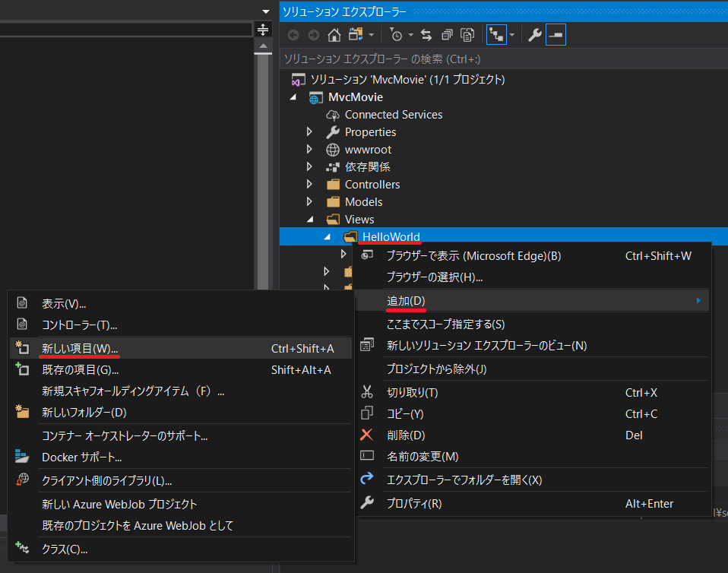
Task: Click the クラス(C)... class icon
Action: click(x=22, y=548)
